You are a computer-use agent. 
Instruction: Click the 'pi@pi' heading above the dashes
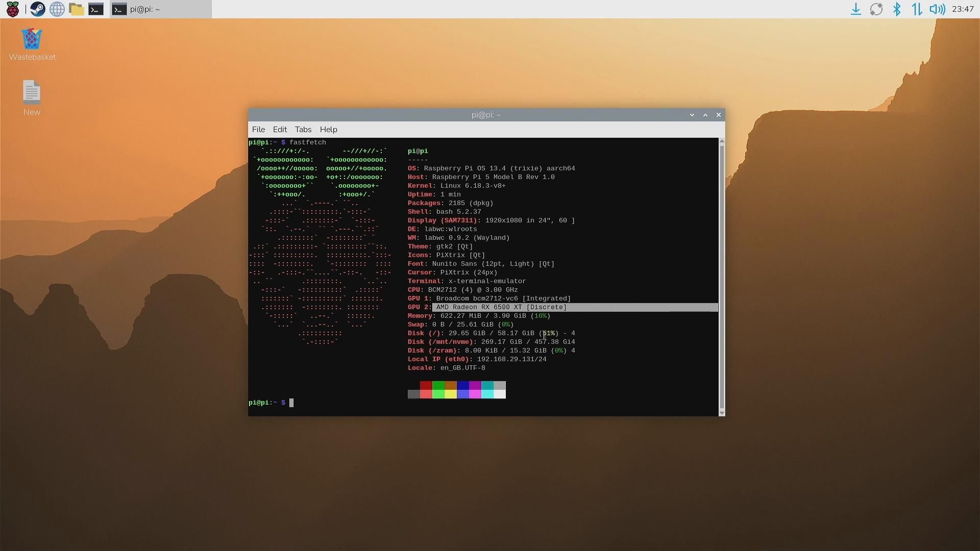418,151
